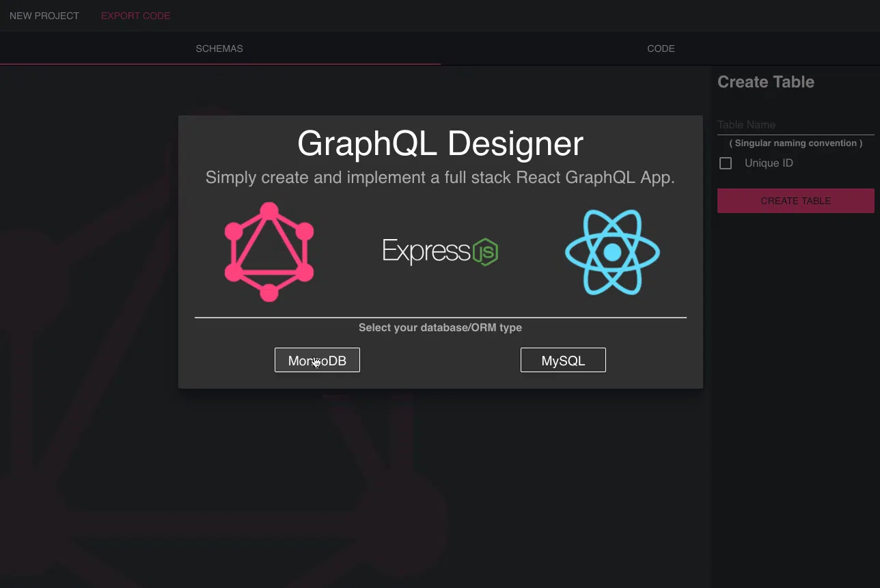
Task: Click the pink CREATE TABLE button
Action: coord(796,201)
